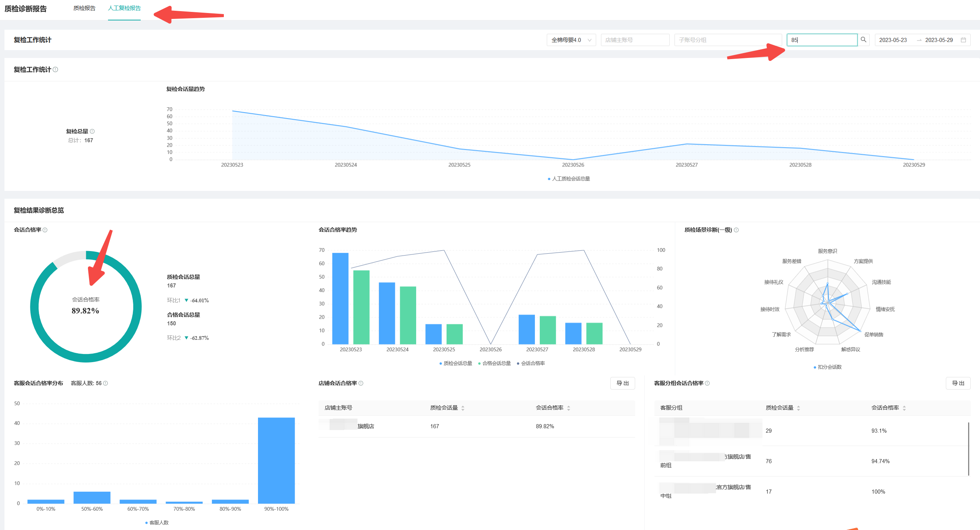
Task: Export the 客服分组会话合格率 table
Action: point(958,383)
